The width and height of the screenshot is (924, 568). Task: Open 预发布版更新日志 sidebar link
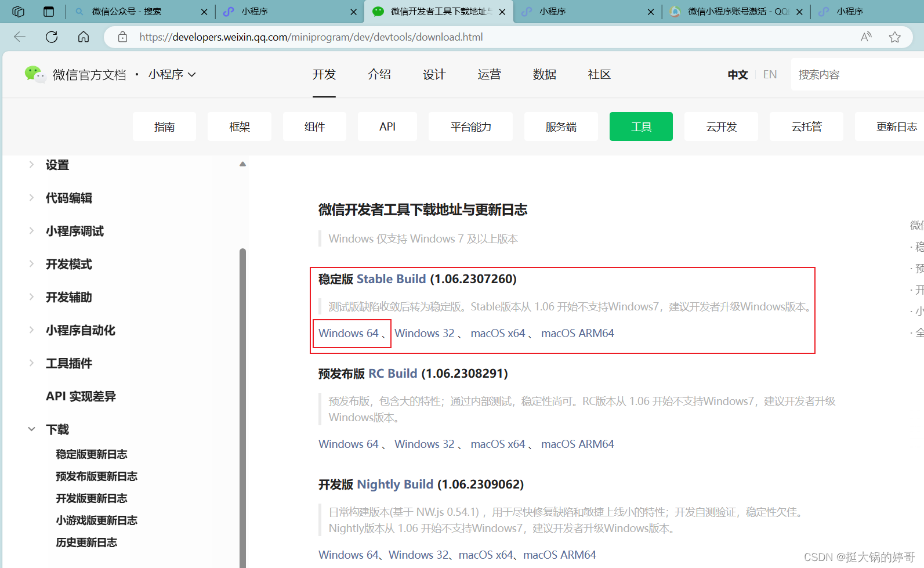[96, 476]
